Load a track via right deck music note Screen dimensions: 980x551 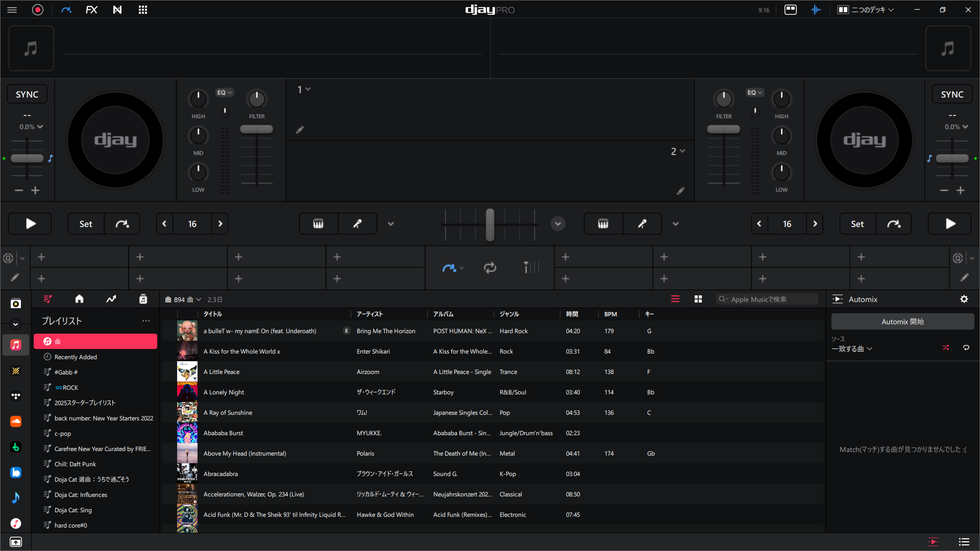[948, 48]
